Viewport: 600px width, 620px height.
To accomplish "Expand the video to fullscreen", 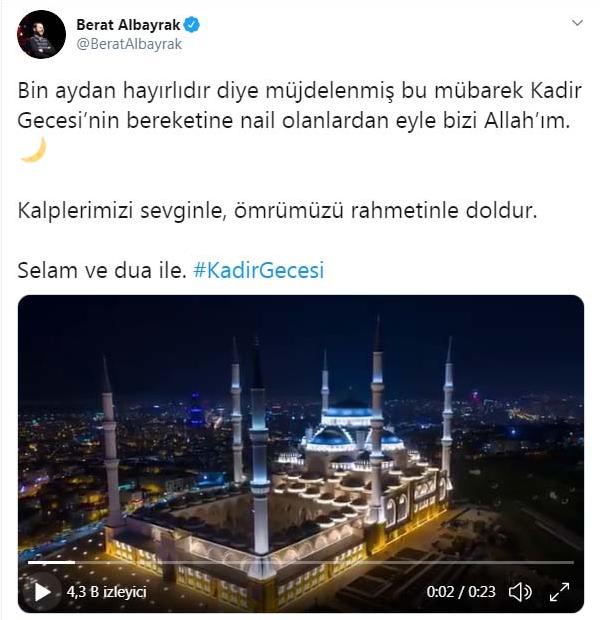I will (x=560, y=592).
